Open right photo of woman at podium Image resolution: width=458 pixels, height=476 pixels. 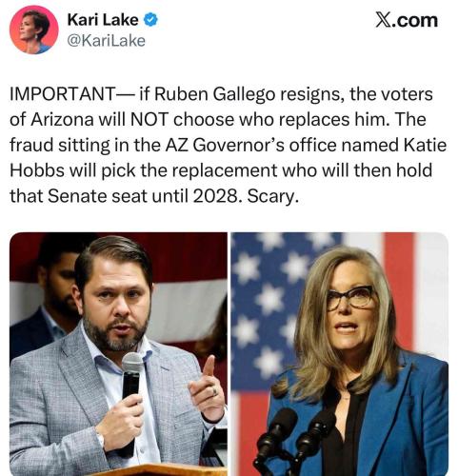pyautogui.click(x=339, y=354)
